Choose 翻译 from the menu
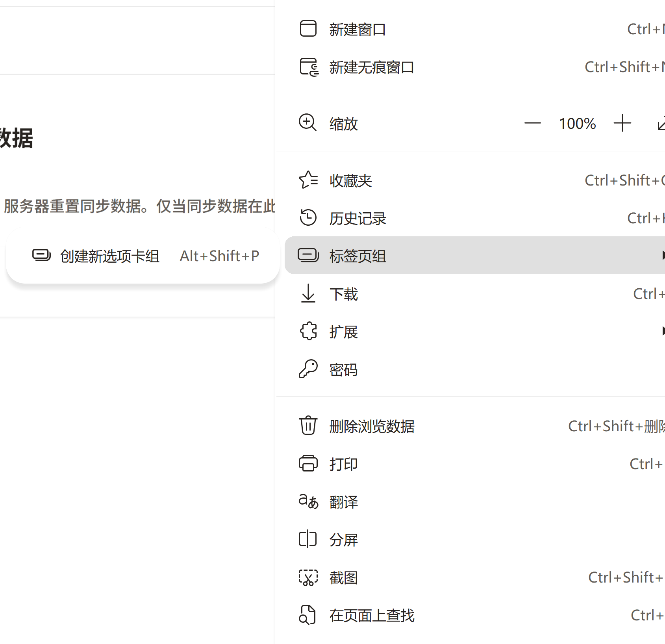The width and height of the screenshot is (665, 644). pos(474,502)
